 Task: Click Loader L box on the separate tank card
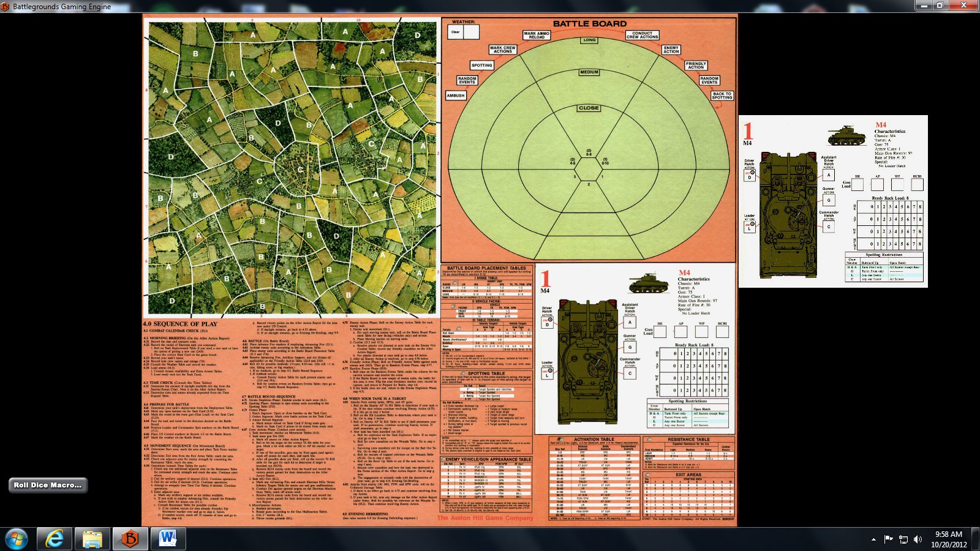[x=750, y=227]
